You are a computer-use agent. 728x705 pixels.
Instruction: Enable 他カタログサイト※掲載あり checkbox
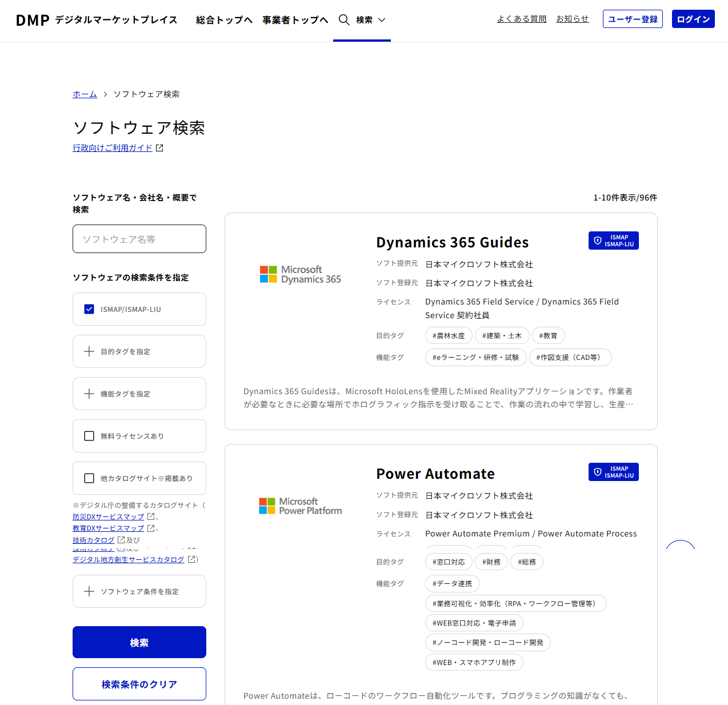[89, 478]
